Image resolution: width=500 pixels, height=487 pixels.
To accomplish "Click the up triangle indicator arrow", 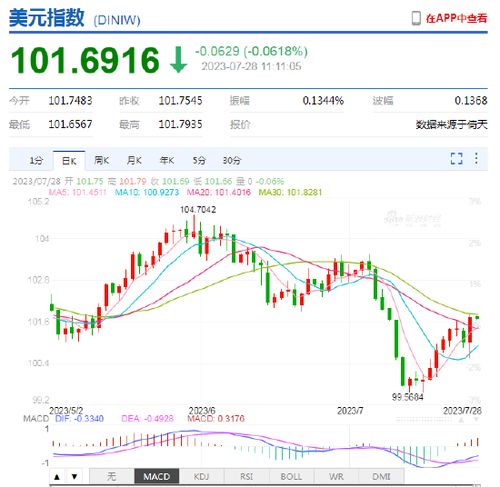I will tap(57, 476).
